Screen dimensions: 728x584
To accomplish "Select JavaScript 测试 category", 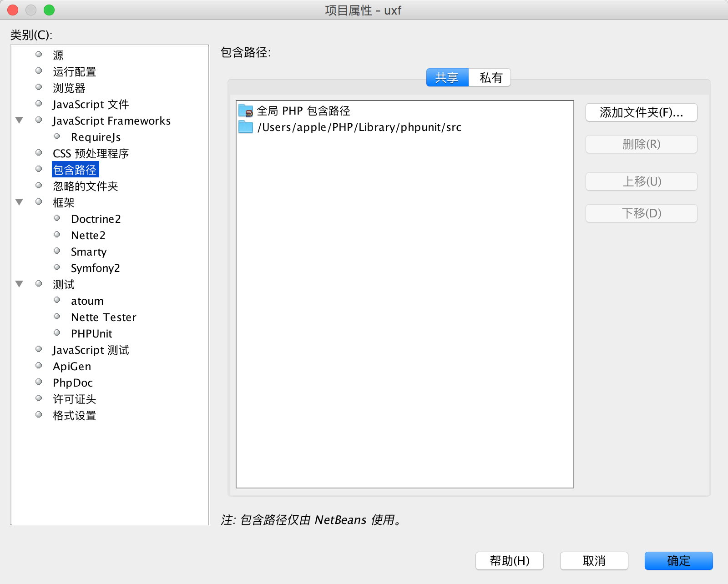I will [91, 350].
